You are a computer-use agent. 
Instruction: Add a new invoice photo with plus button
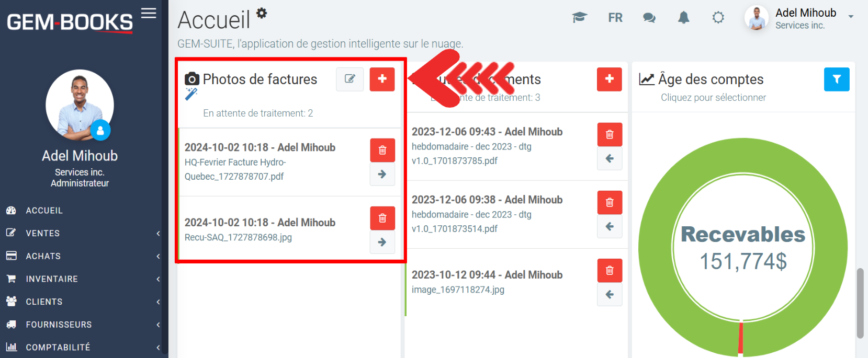pyautogui.click(x=382, y=79)
